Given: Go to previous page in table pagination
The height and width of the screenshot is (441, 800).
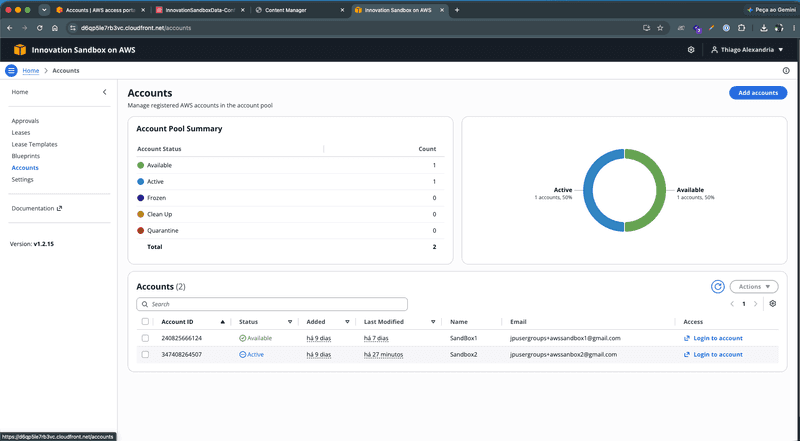Looking at the screenshot, I should click(x=732, y=304).
